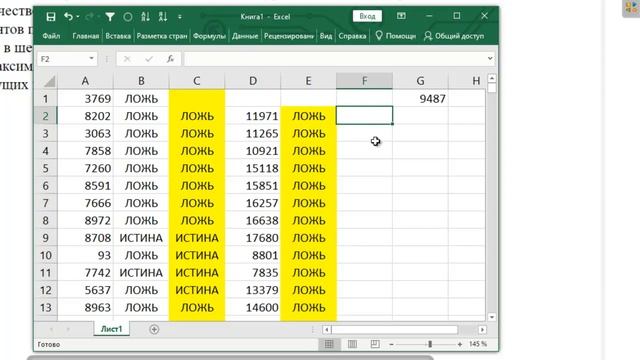640x360 pixels.
Task: Open the Разметка страницы tab
Action: pos(162,36)
